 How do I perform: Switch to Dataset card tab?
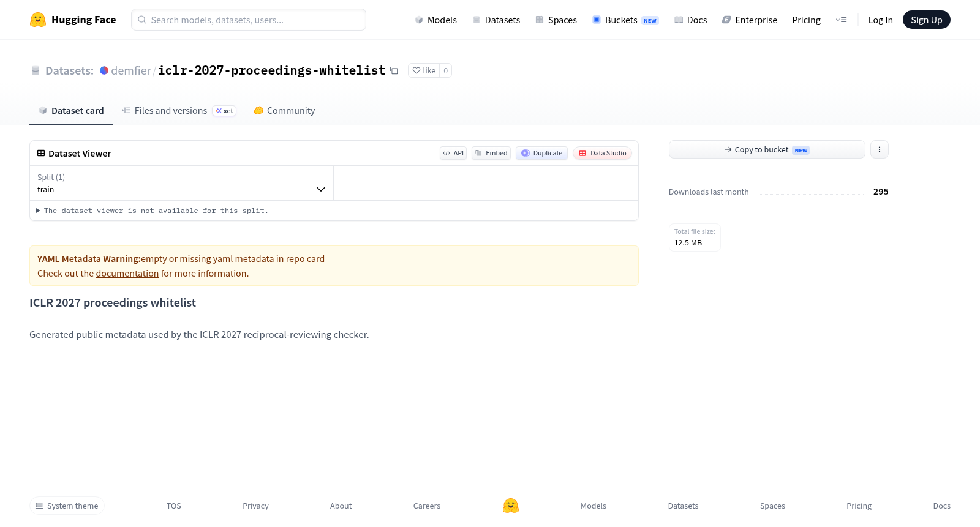tap(71, 111)
